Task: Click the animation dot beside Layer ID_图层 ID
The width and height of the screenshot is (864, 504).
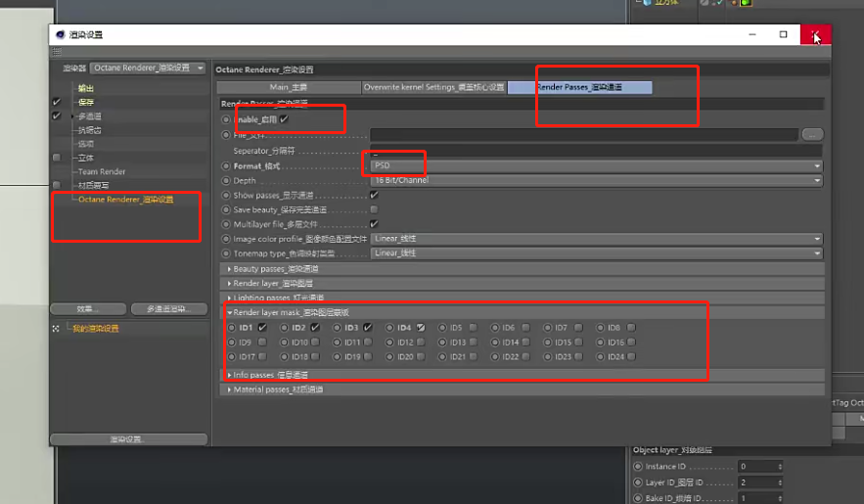Action: tap(638, 481)
